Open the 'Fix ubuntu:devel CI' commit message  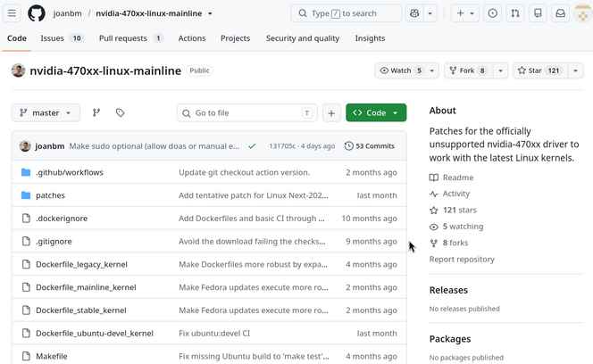coord(214,334)
